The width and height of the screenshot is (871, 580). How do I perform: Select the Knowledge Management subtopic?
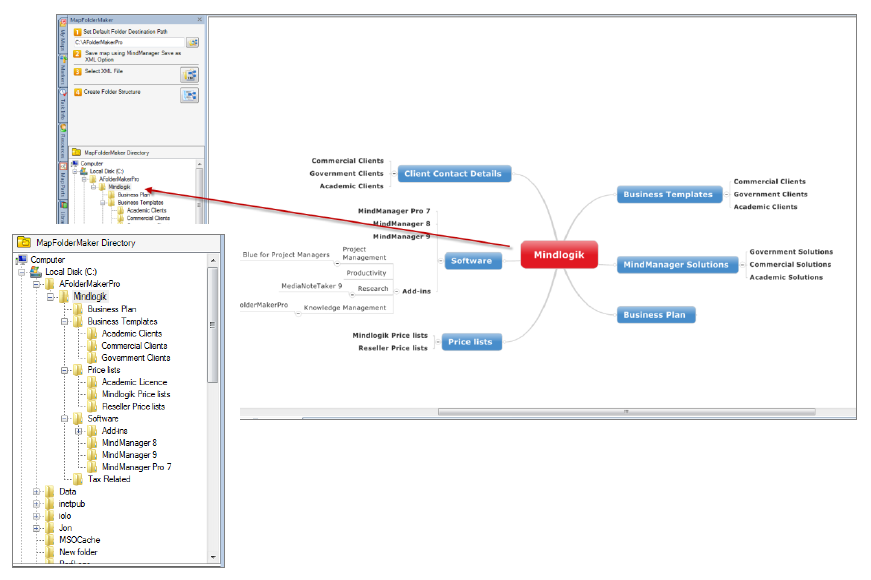[x=344, y=307]
